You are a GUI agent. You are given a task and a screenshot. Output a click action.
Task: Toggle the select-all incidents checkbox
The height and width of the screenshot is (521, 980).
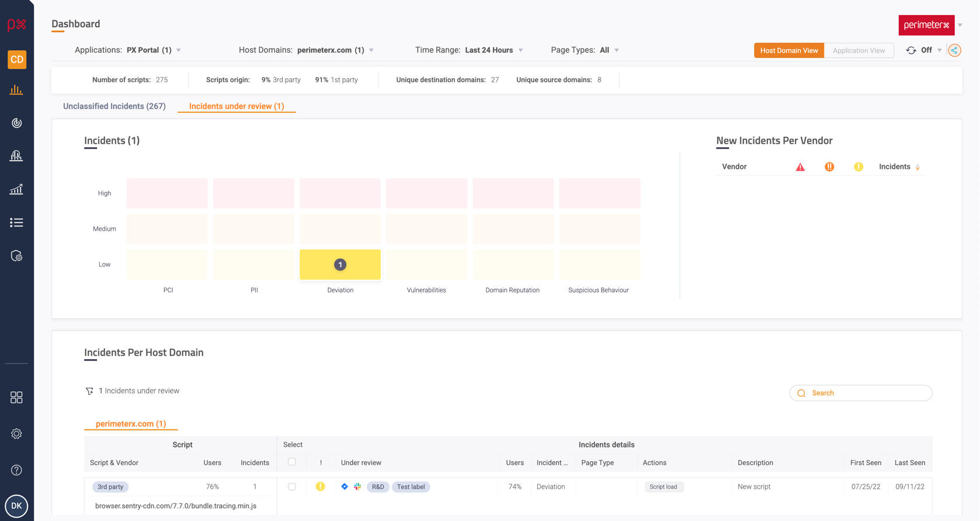[x=292, y=462]
